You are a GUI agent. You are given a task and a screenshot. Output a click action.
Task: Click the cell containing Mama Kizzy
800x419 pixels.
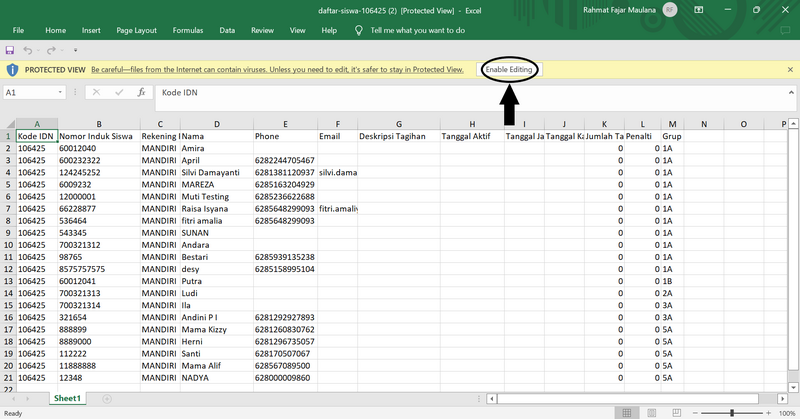217,330
